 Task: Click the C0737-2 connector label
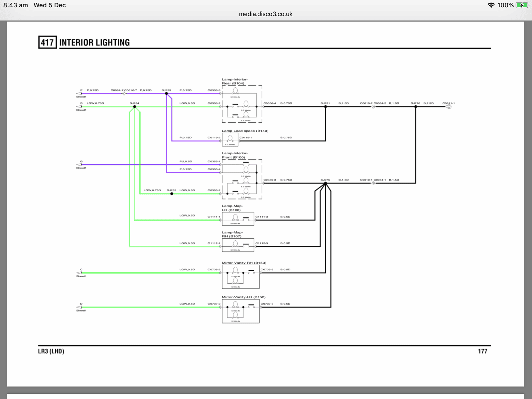[214, 304]
